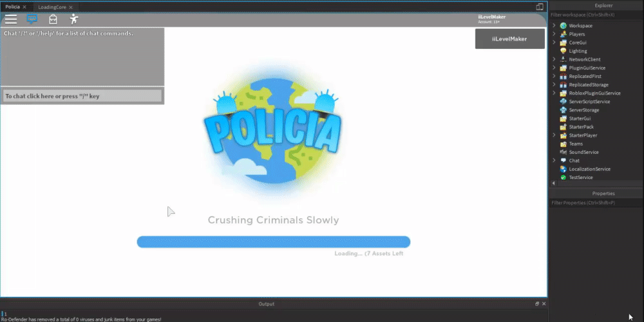Click the viewport layout icon beside the tabs
The height and width of the screenshot is (322, 644).
(540, 7)
